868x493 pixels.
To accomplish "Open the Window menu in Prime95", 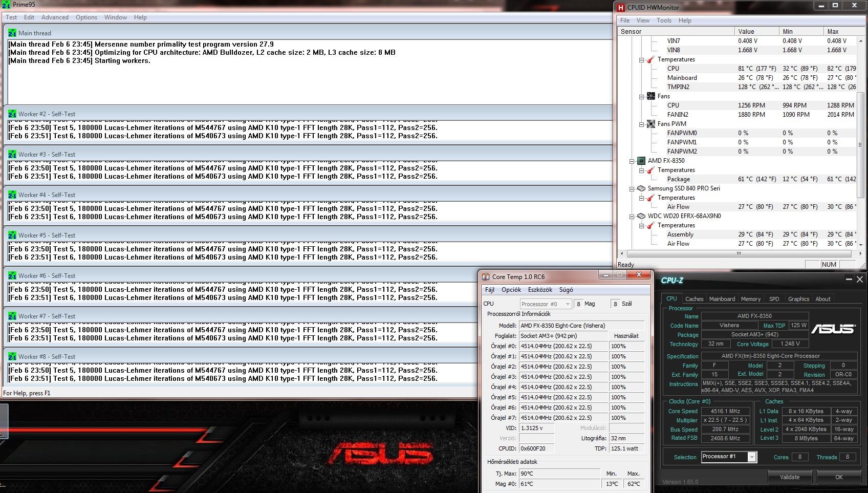I will click(x=116, y=17).
